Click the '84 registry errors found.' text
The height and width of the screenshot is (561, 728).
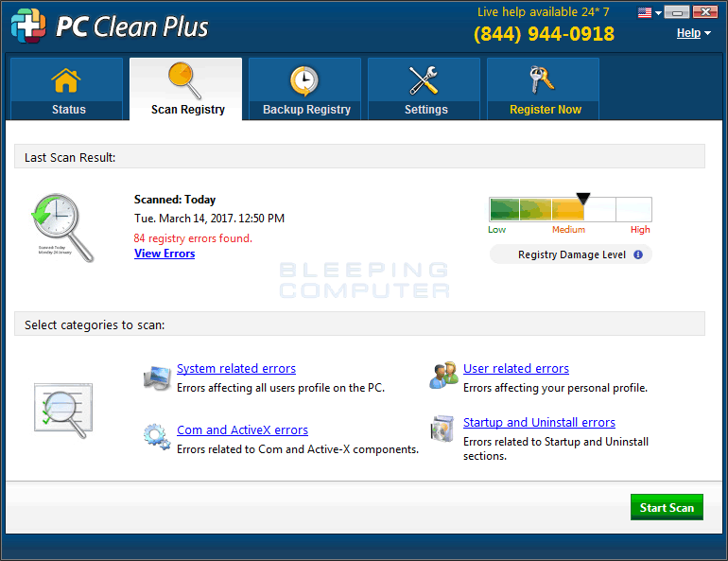tap(193, 238)
